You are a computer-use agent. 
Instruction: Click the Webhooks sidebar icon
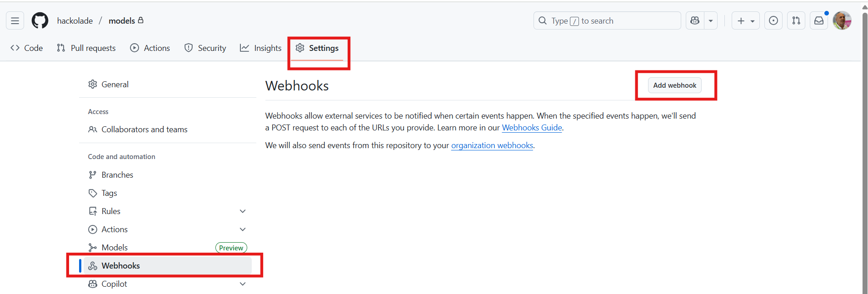coord(93,266)
